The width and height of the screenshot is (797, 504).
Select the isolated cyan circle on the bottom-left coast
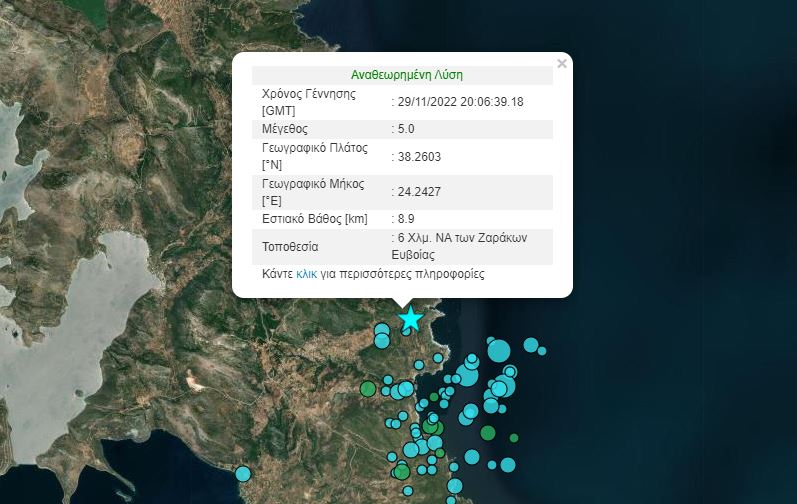(x=243, y=473)
